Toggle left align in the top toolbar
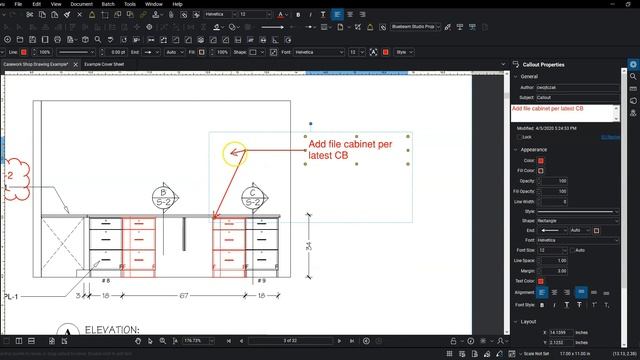This screenshot has height=360, width=640. [337, 15]
